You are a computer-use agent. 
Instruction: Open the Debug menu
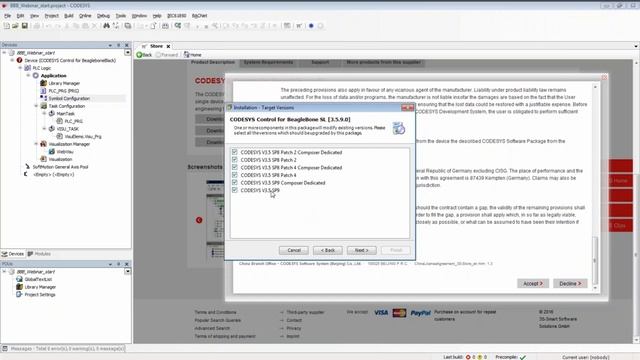point(103,16)
